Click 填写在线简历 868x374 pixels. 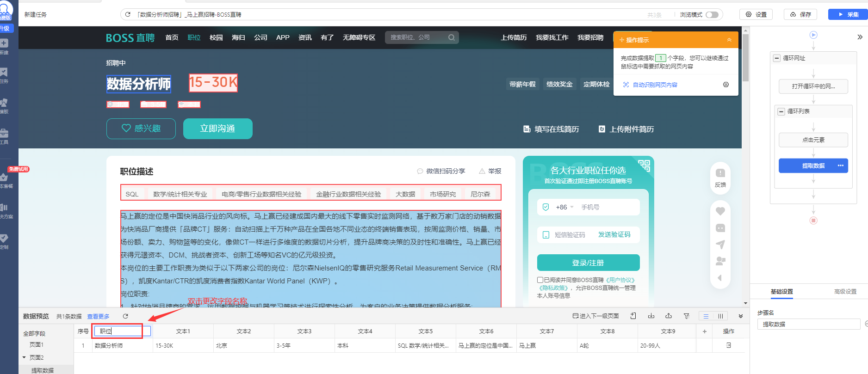pyautogui.click(x=551, y=129)
